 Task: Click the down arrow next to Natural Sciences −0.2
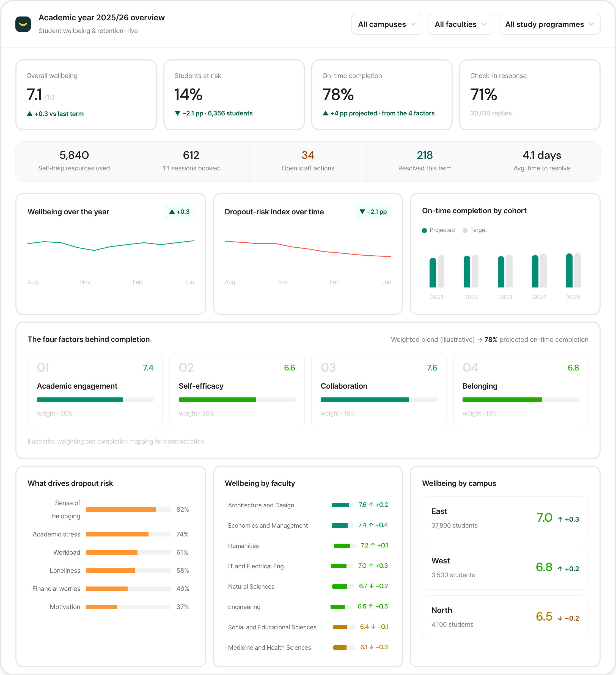pyautogui.click(x=372, y=586)
